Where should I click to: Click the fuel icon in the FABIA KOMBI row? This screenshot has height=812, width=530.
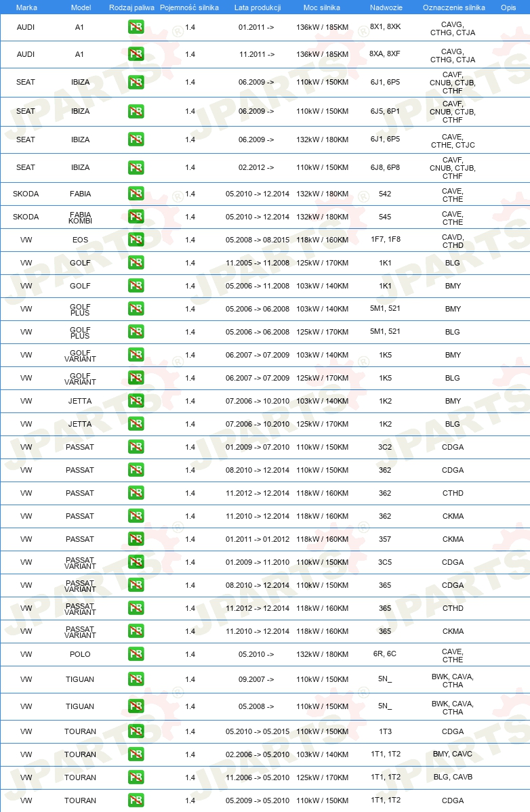136,217
